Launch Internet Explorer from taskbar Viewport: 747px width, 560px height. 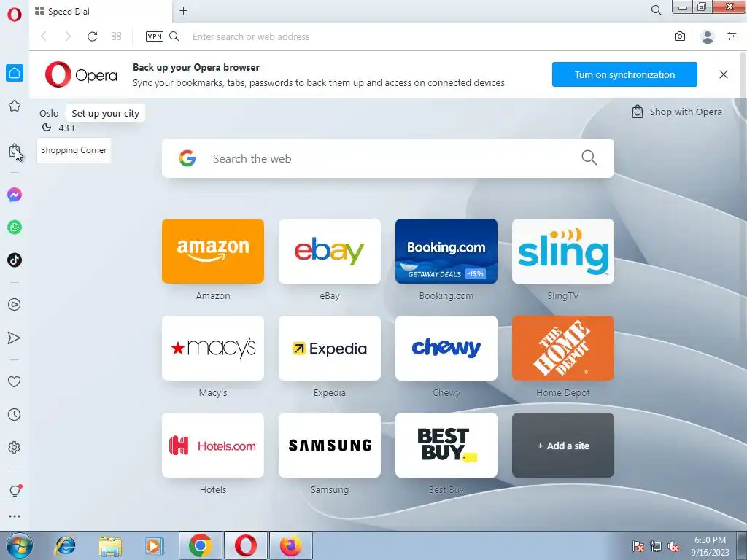pos(65,545)
